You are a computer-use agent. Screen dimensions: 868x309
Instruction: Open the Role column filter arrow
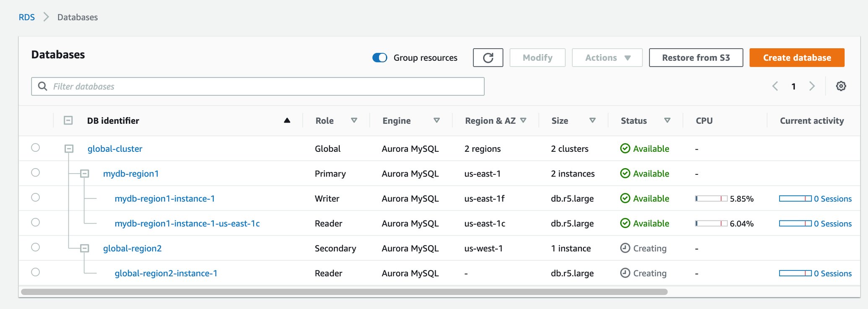354,120
